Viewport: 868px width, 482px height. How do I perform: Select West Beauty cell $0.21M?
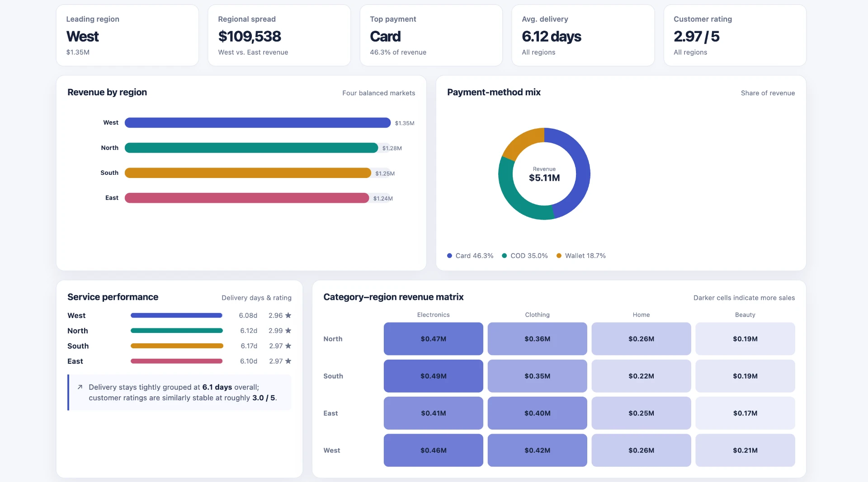pos(745,450)
